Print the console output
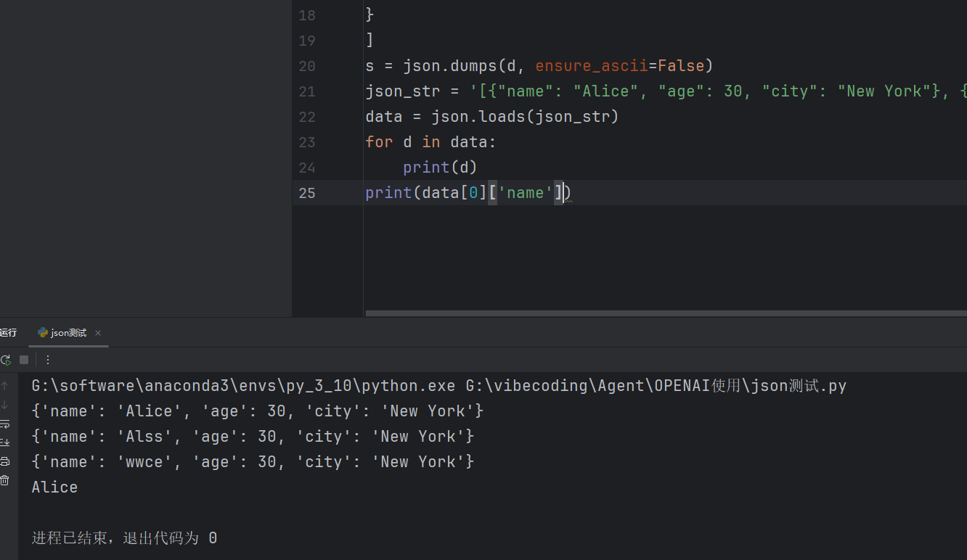 tap(5, 461)
